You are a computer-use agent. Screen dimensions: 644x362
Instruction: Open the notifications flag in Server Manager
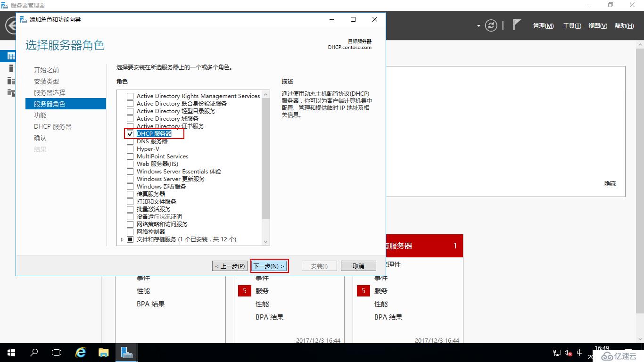[517, 25]
